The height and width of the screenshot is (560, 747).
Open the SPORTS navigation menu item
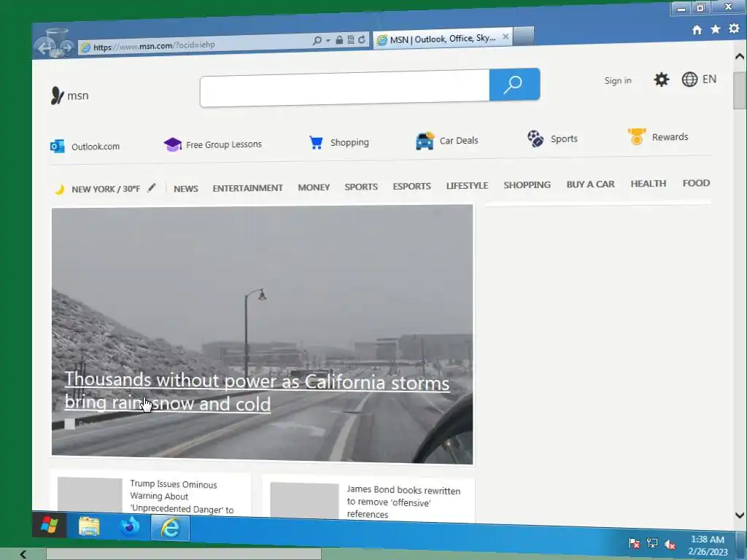tap(361, 187)
